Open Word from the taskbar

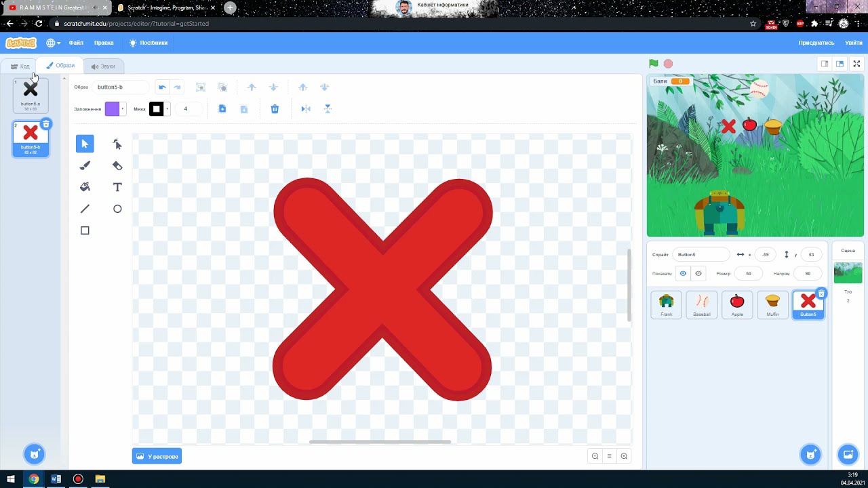[56, 479]
